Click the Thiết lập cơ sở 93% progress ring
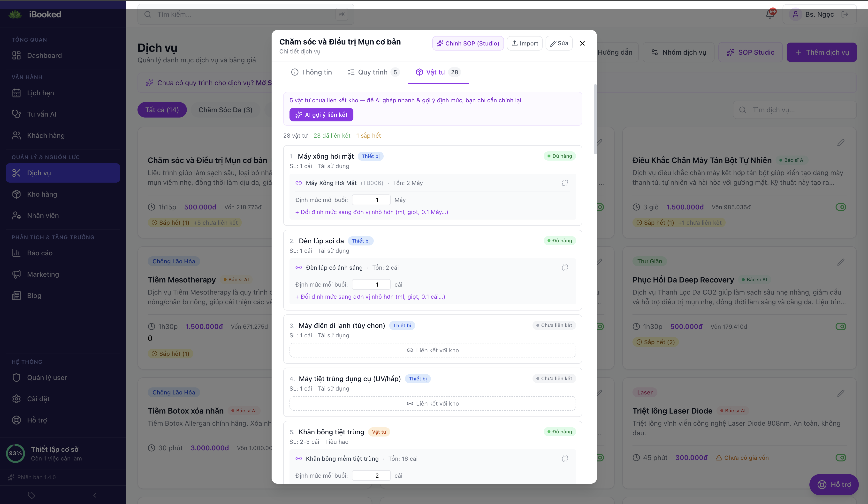The image size is (868, 504). tap(15, 453)
